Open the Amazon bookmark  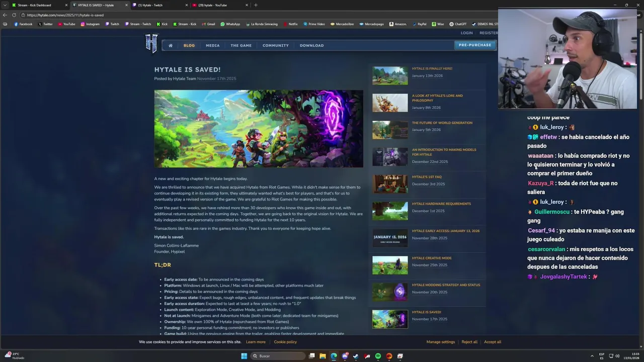tap(398, 24)
